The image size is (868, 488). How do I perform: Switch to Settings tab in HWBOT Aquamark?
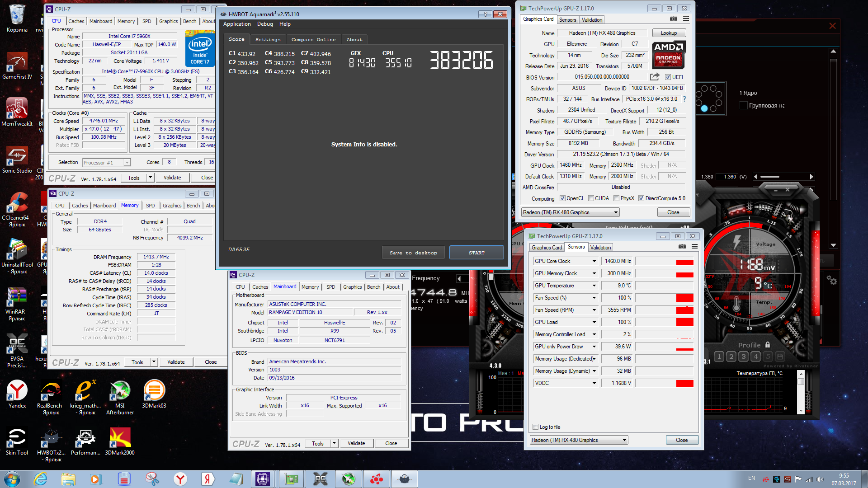coord(268,40)
